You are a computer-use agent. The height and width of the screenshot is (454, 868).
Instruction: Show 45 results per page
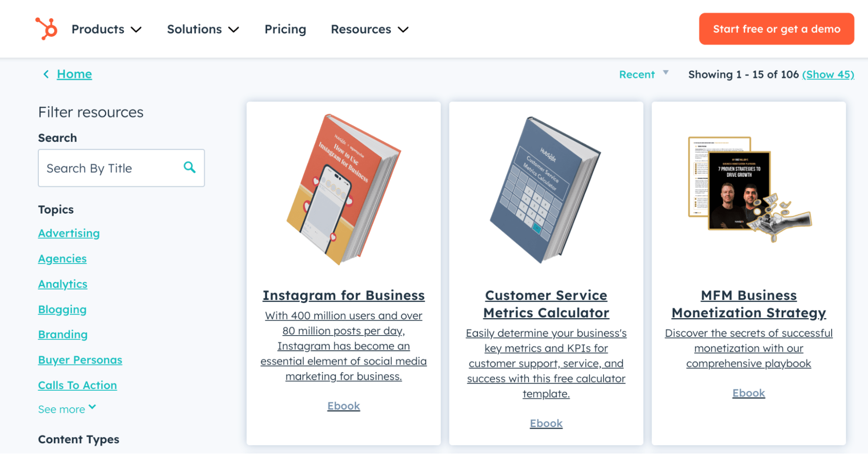coord(828,75)
